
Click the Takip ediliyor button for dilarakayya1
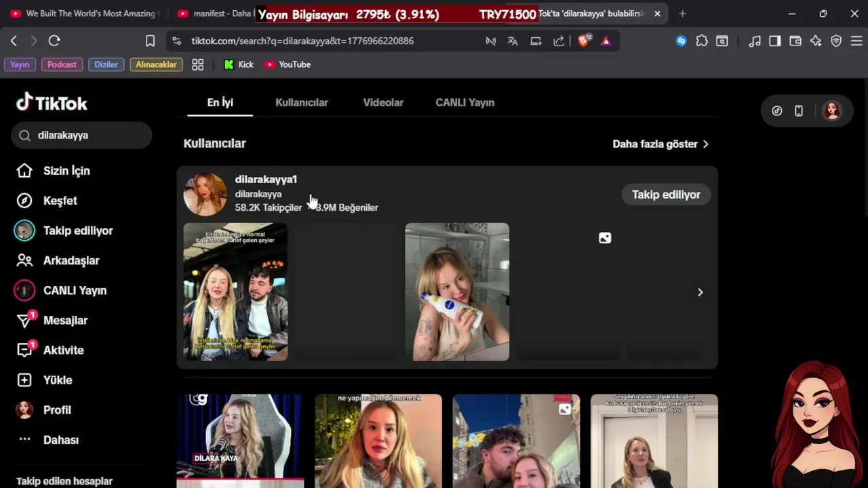[x=666, y=195]
